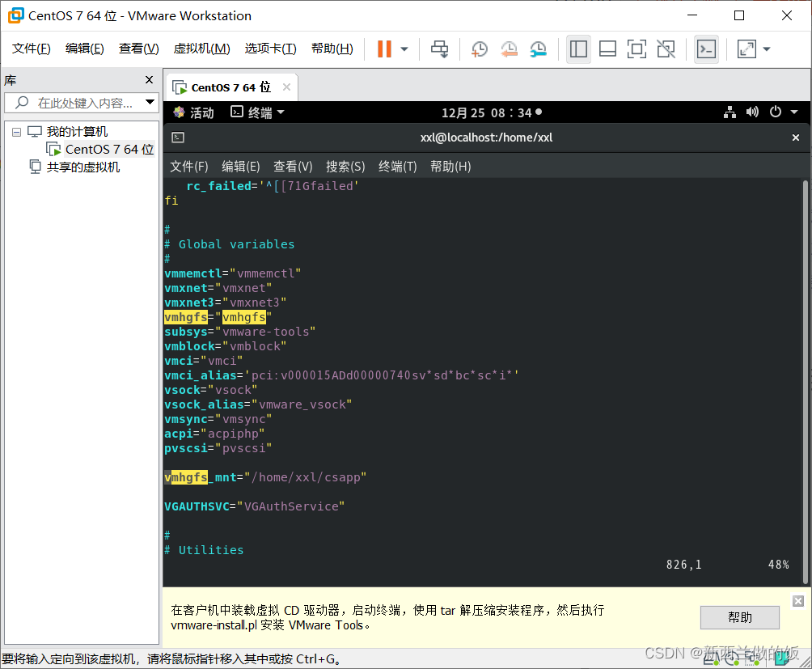Select 我的计算机 in library tree
Viewport: 812px width, 669px height.
[x=77, y=132]
